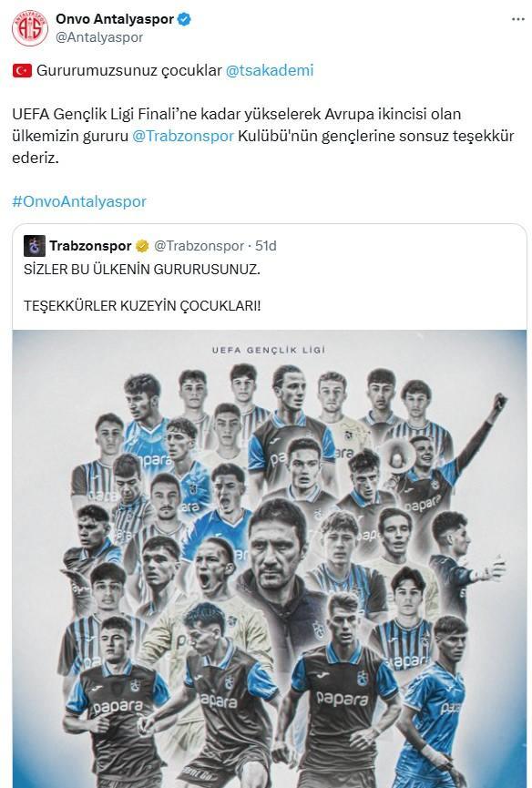This screenshot has height=788, width=532.
Task: Open the 51d timestamp of quoted tweet
Action: click(266, 246)
